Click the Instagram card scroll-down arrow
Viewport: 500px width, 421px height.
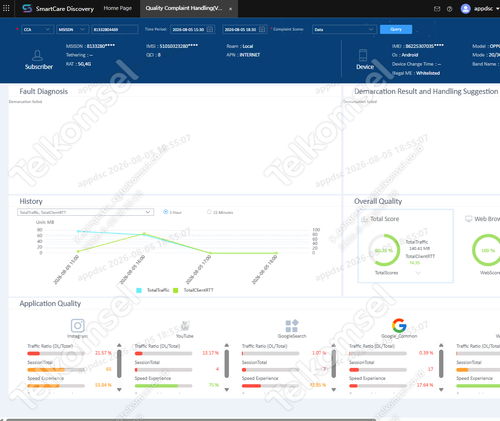pyautogui.click(x=119, y=389)
